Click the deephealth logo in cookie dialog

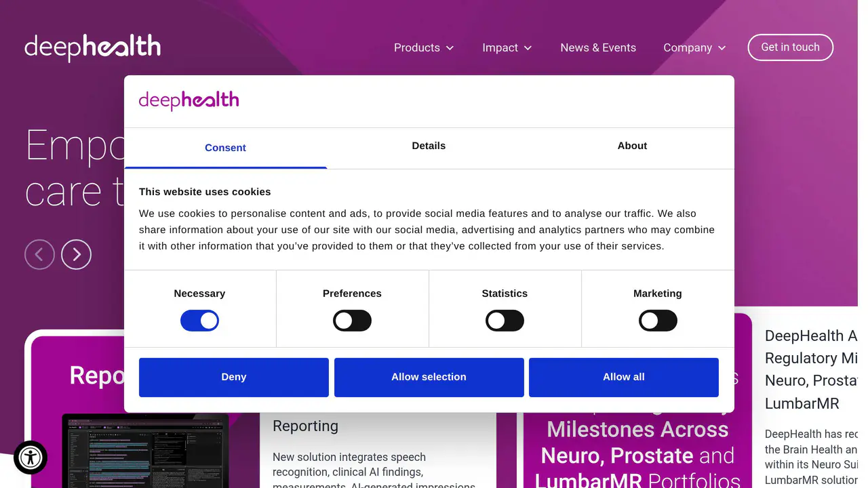point(189,100)
